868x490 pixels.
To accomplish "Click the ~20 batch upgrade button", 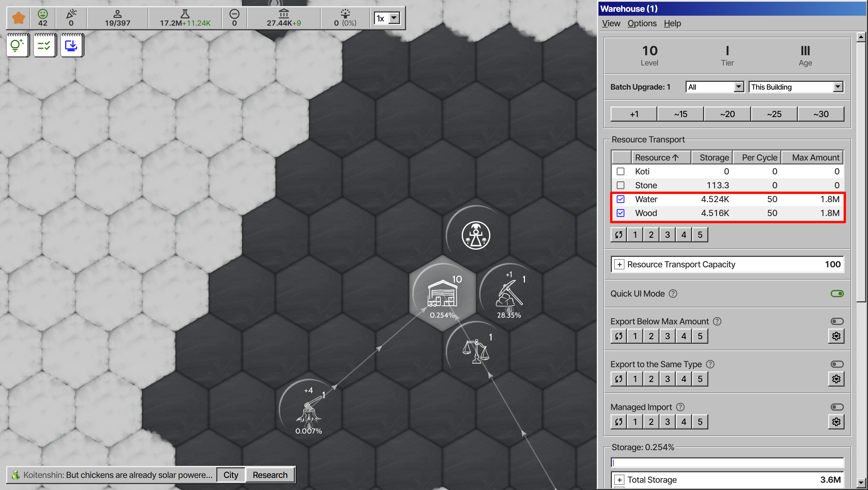I will (x=727, y=114).
